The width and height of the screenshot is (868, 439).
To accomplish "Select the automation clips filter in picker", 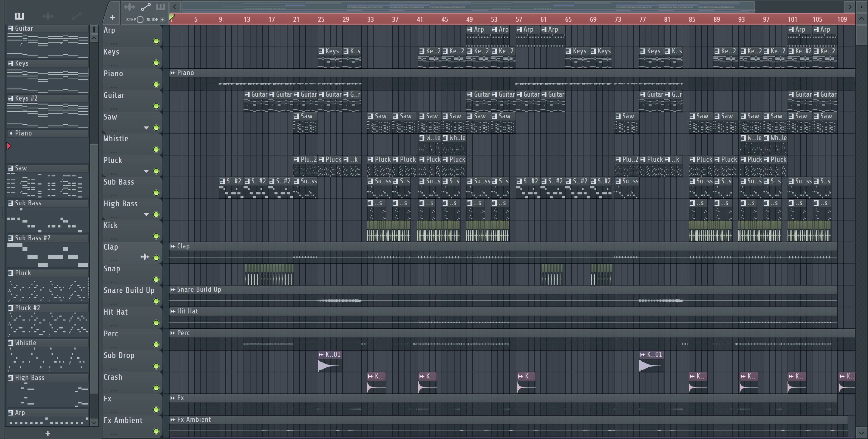I will tap(77, 16).
